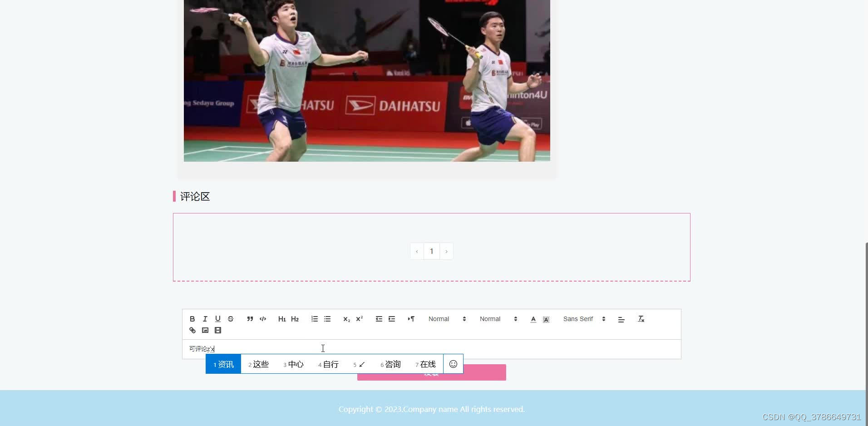Open the Sans Serif font dropdown

pyautogui.click(x=584, y=319)
